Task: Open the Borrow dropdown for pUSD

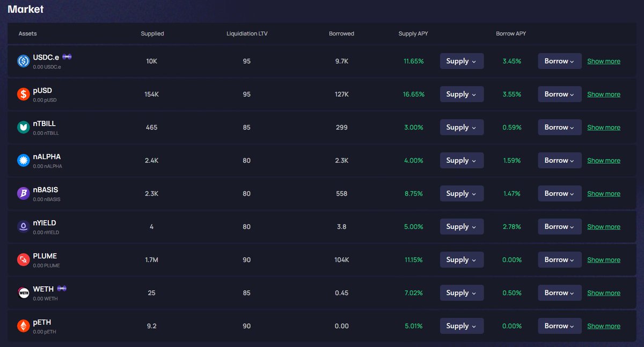Action: [560, 94]
